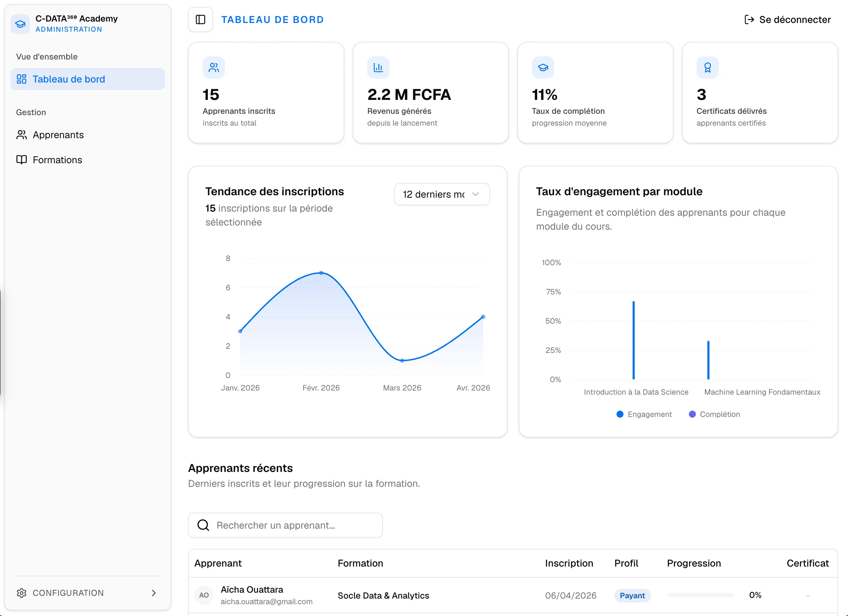The height and width of the screenshot is (616, 848).
Task: Click the Févr. 2026 peak data point
Action: click(321, 273)
